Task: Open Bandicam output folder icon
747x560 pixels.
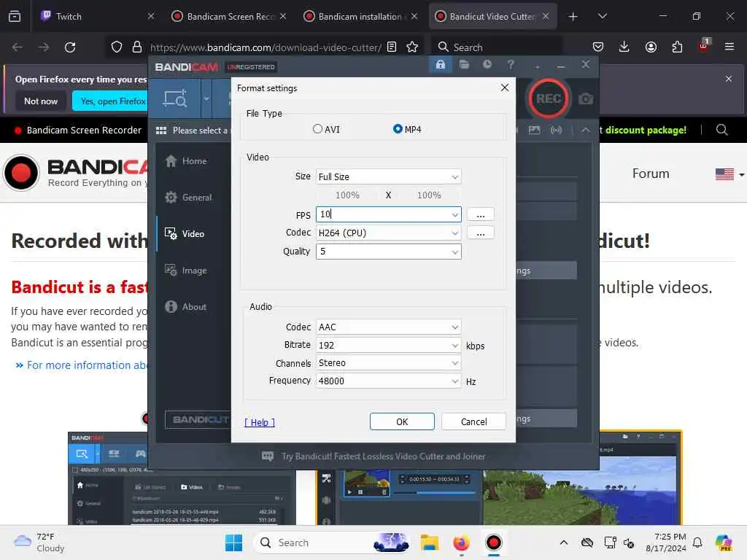Action: (x=464, y=64)
